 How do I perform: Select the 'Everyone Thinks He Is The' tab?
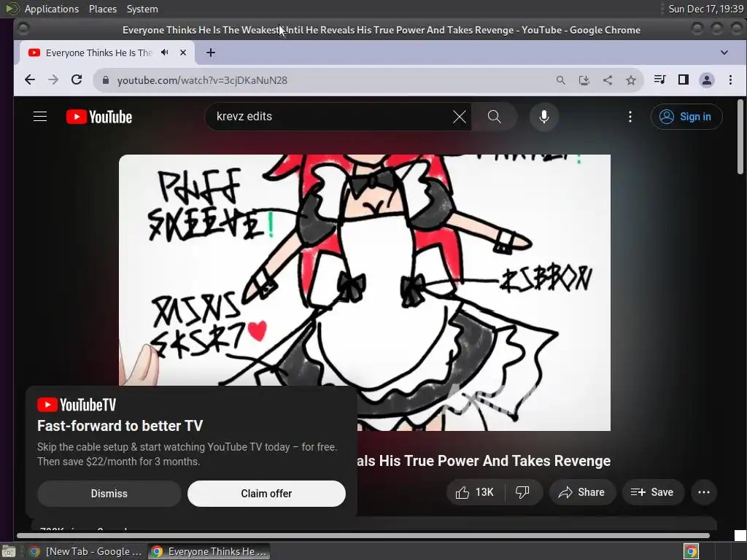[98, 52]
